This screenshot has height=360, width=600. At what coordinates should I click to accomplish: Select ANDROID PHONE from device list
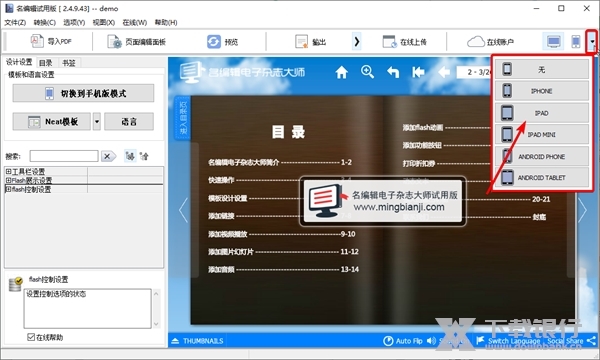[541, 156]
